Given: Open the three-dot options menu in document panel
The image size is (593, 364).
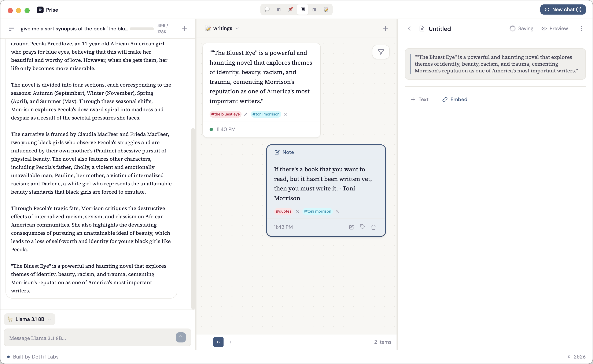Looking at the screenshot, I should pyautogui.click(x=581, y=29).
